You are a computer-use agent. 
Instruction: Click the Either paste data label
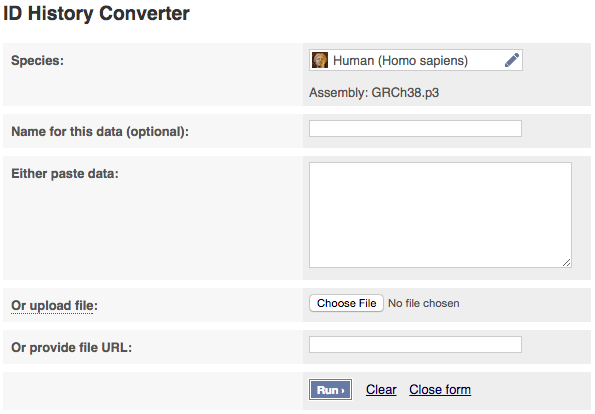(x=65, y=174)
